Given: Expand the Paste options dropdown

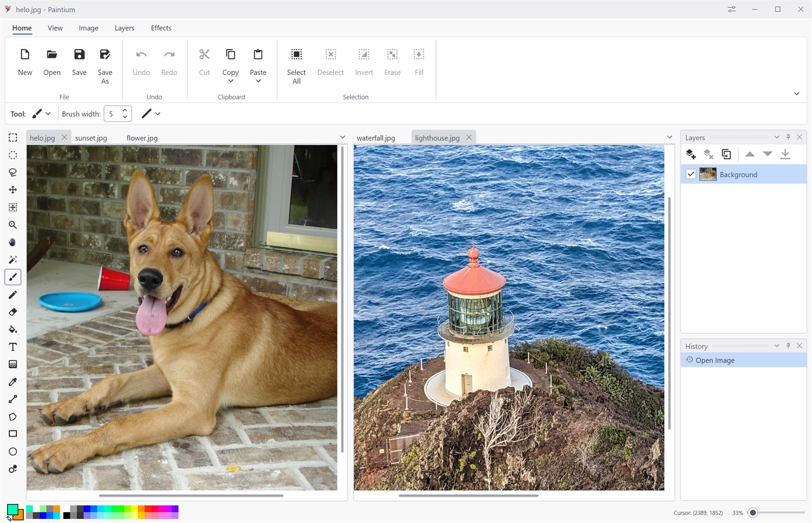Looking at the screenshot, I should [258, 81].
